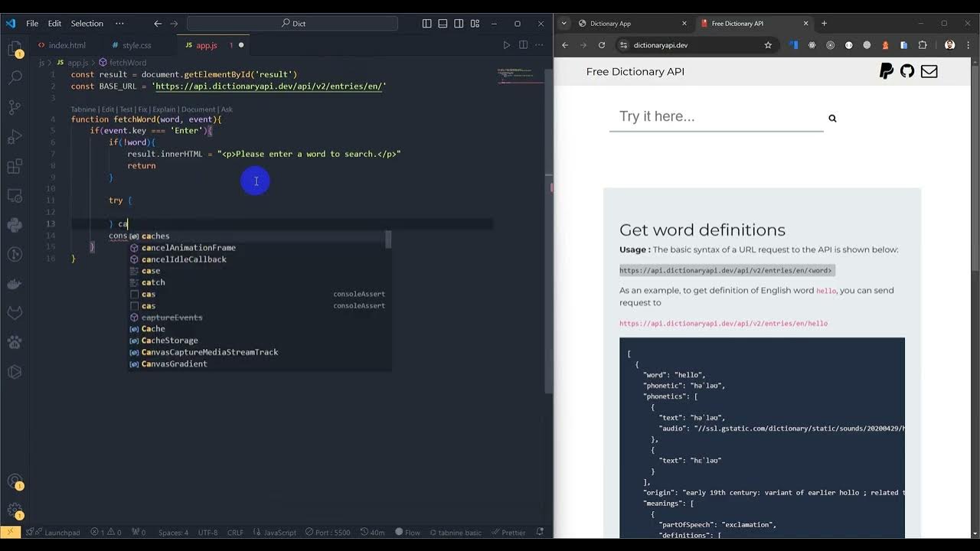Open the GitHub icon on the page

point(907,71)
